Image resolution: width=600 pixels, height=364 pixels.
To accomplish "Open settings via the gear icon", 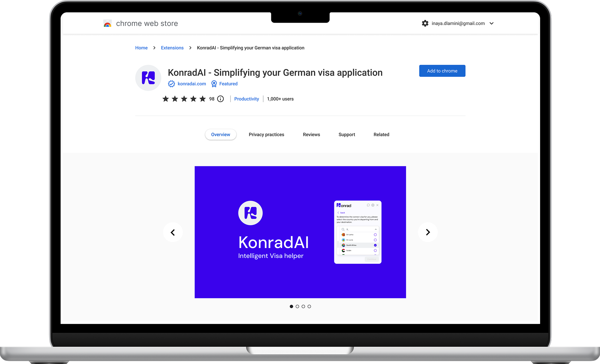I will 425,23.
